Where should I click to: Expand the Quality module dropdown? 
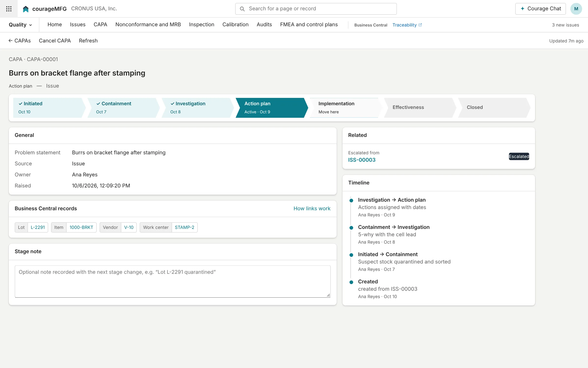tap(20, 25)
